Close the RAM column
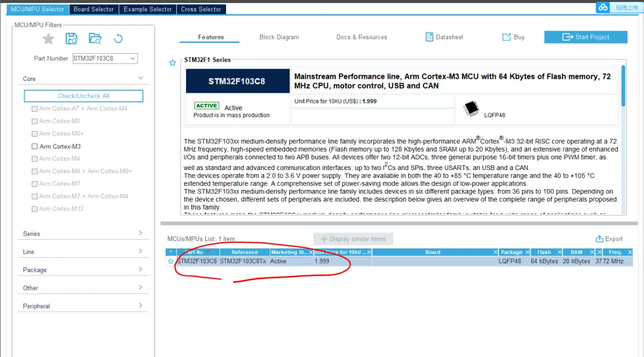The image size is (644, 357). [x=592, y=252]
